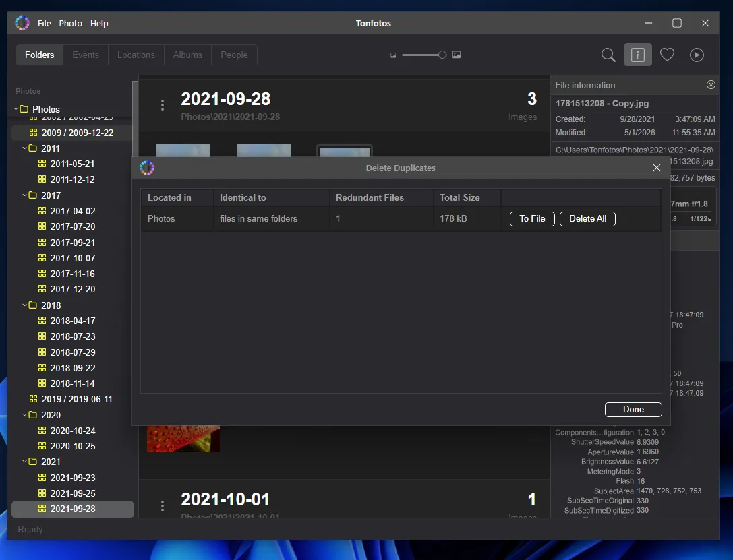Select the 2021-09-28 folder in tree
Screen dimensions: 733x560
[x=72, y=509]
